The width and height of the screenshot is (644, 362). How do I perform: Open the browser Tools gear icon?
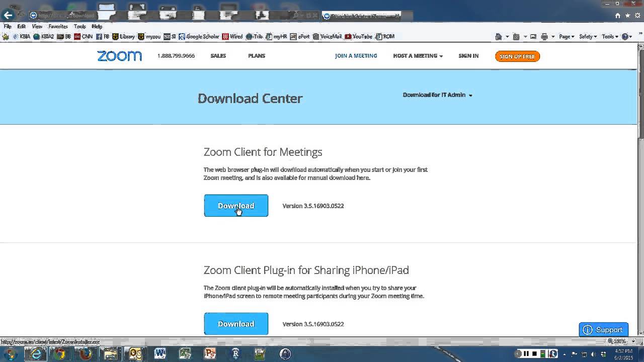637,16
